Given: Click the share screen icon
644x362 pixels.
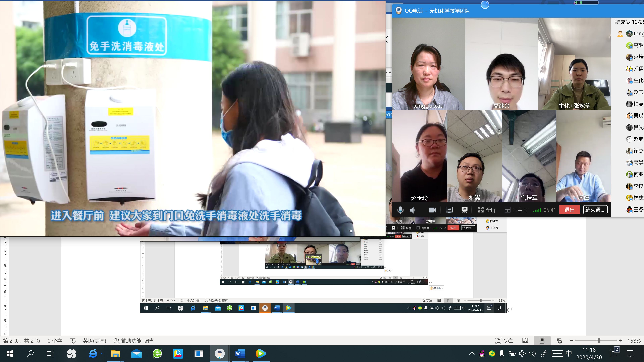Looking at the screenshot, I should point(449,210).
